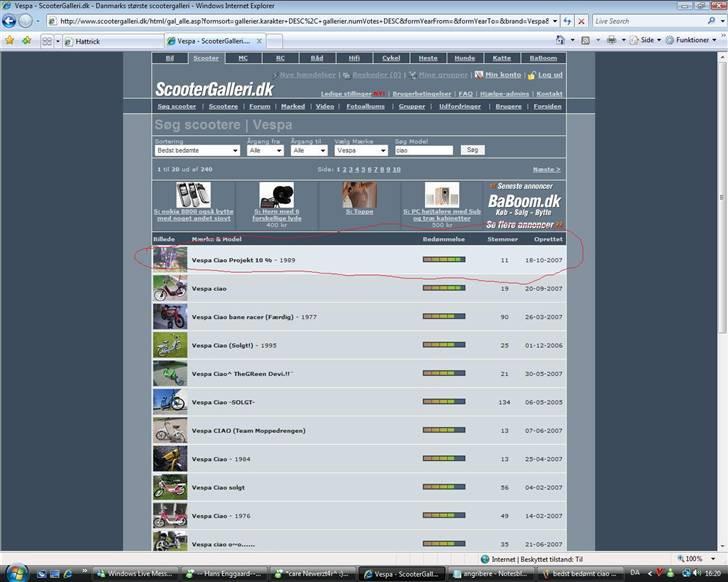Image resolution: width=728 pixels, height=582 pixels.
Task: Open the Funktioner tools menu
Action: (x=691, y=40)
